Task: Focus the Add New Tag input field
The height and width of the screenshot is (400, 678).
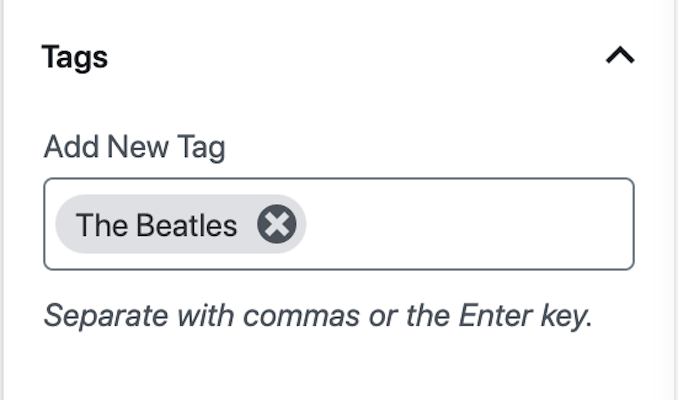Action: coord(339,224)
